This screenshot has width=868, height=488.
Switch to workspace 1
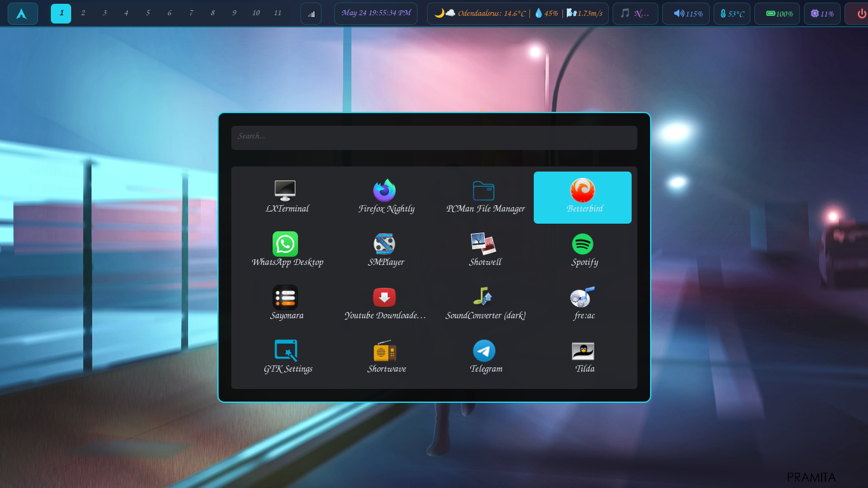point(61,13)
